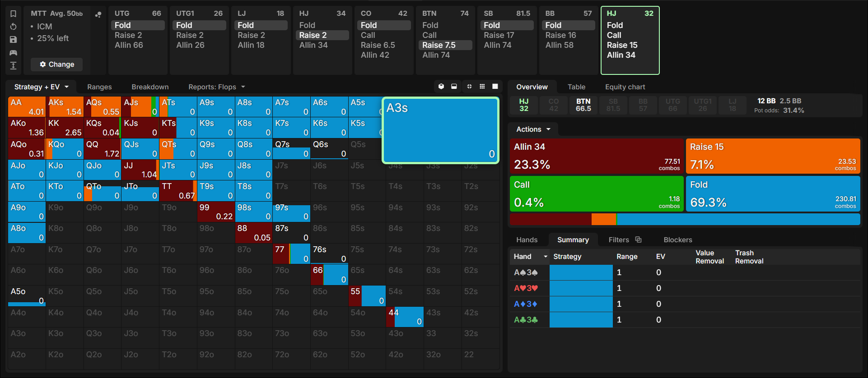The image size is (868, 378).
Task: Open the Blockers tab
Action: pos(677,240)
